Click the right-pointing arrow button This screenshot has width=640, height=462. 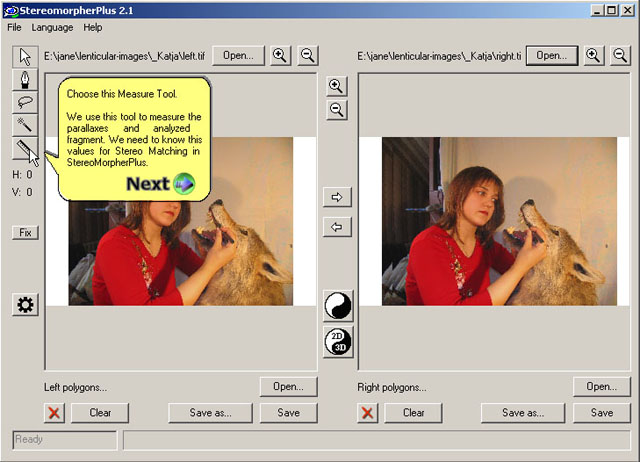tap(337, 197)
